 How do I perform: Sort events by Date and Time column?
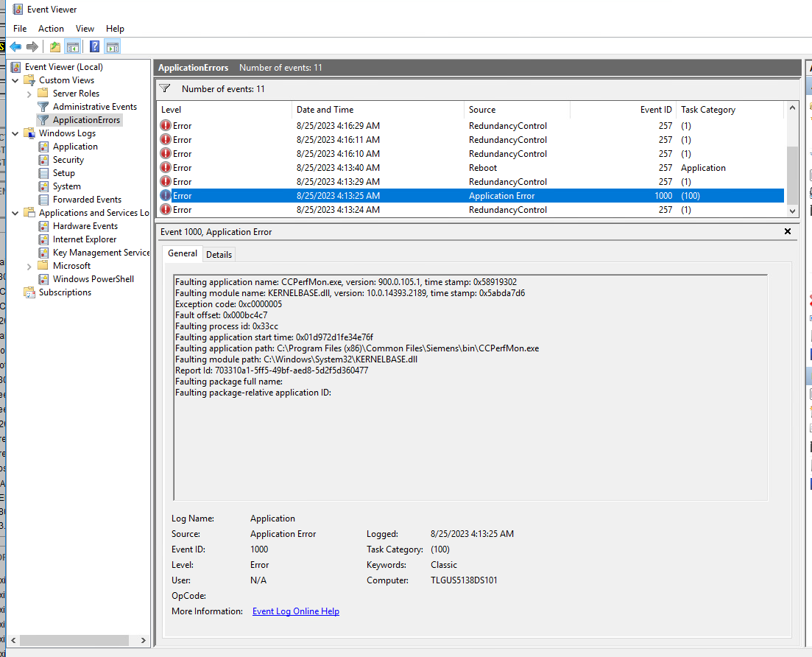pos(325,110)
